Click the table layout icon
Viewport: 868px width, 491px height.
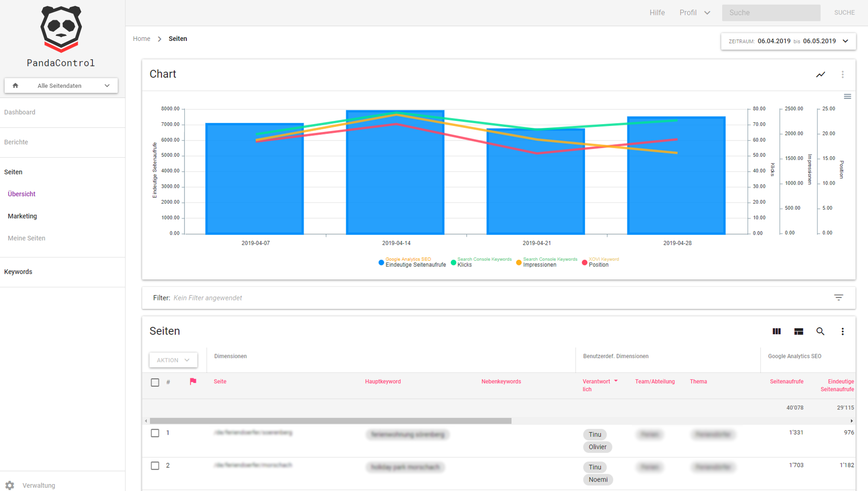click(799, 331)
